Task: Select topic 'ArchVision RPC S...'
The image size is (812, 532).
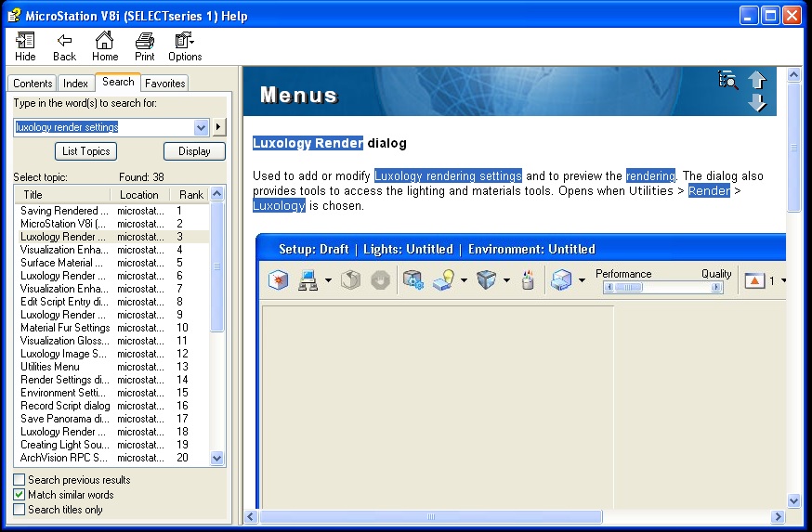Action: pos(112,458)
